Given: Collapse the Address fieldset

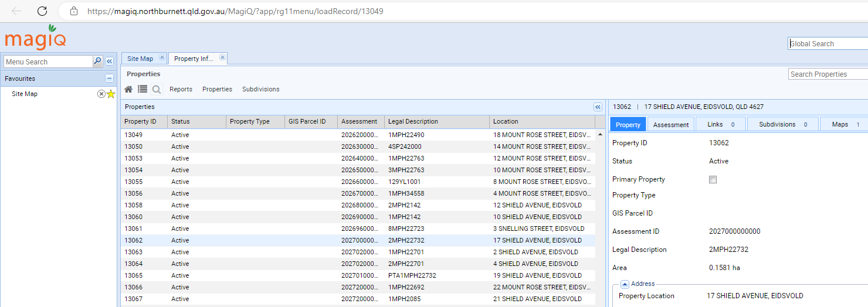Looking at the screenshot, I should 625,284.
